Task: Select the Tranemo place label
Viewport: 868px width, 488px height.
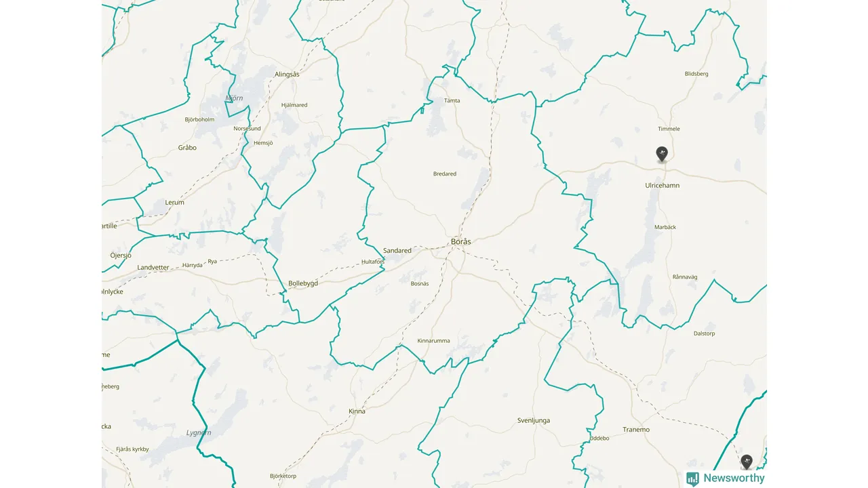Action: [x=636, y=430]
